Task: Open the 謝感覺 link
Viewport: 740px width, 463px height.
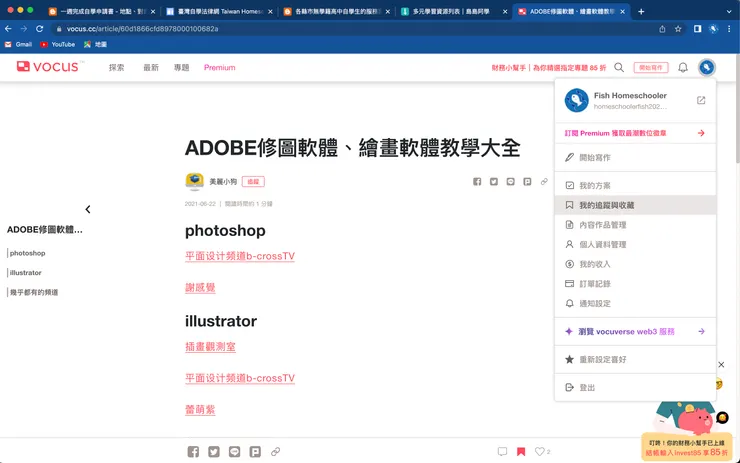Action: tap(200, 287)
